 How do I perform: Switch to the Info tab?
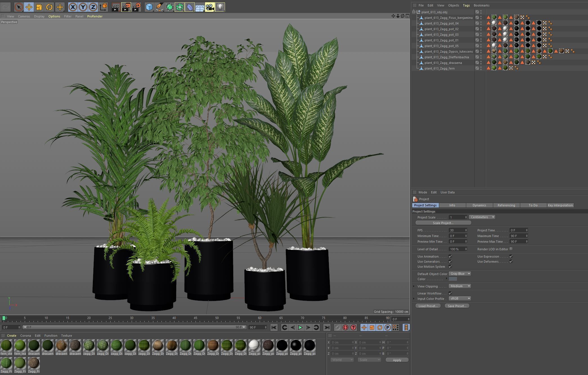(452, 205)
